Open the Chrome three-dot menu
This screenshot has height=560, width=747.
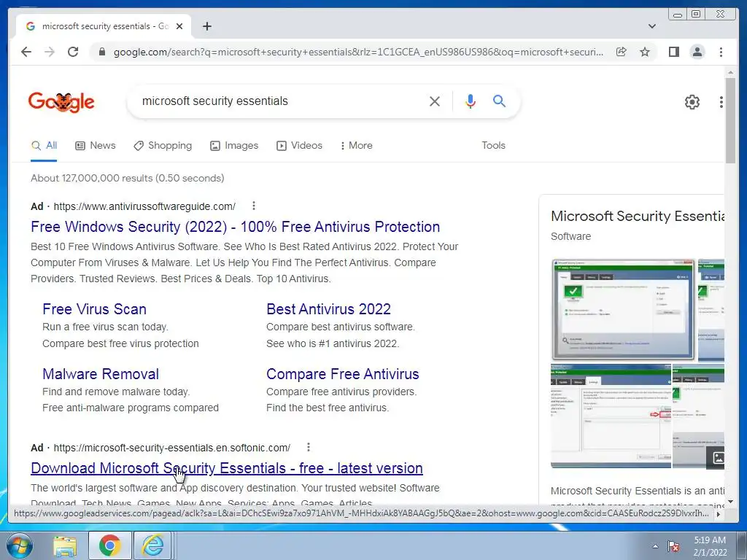click(x=721, y=52)
